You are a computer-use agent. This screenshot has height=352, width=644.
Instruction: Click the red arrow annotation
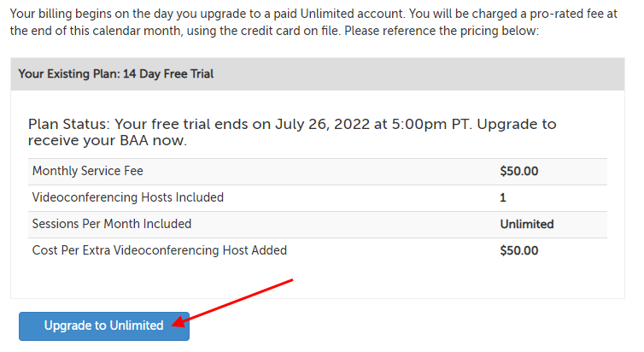pyautogui.click(x=235, y=300)
